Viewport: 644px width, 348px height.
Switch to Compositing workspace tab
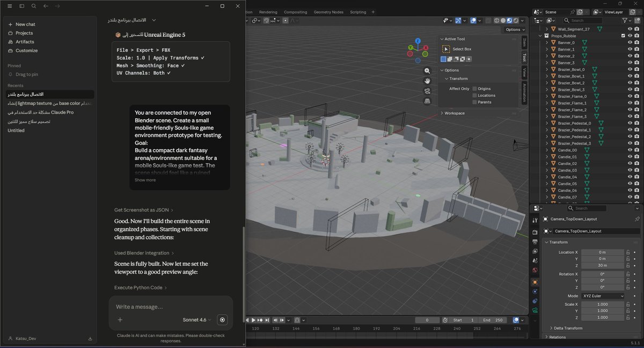(x=296, y=12)
